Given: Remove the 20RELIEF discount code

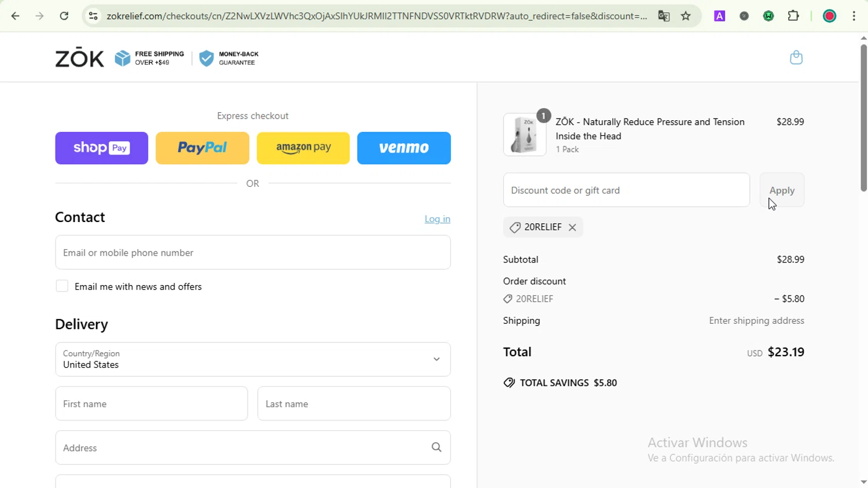Looking at the screenshot, I should click(572, 227).
